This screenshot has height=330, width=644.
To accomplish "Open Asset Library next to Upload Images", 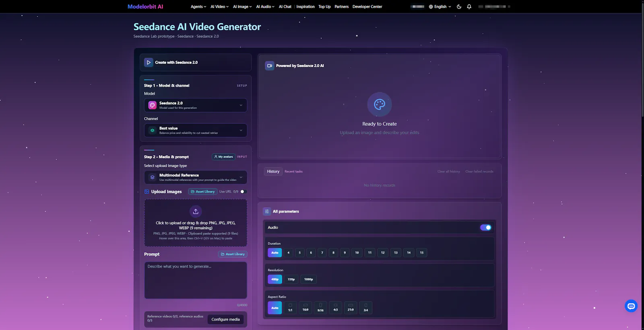I will pos(203,192).
